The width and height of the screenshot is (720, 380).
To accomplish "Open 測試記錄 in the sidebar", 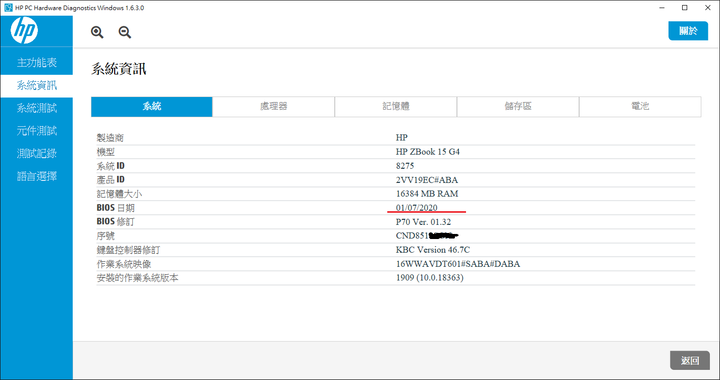I will point(37,153).
